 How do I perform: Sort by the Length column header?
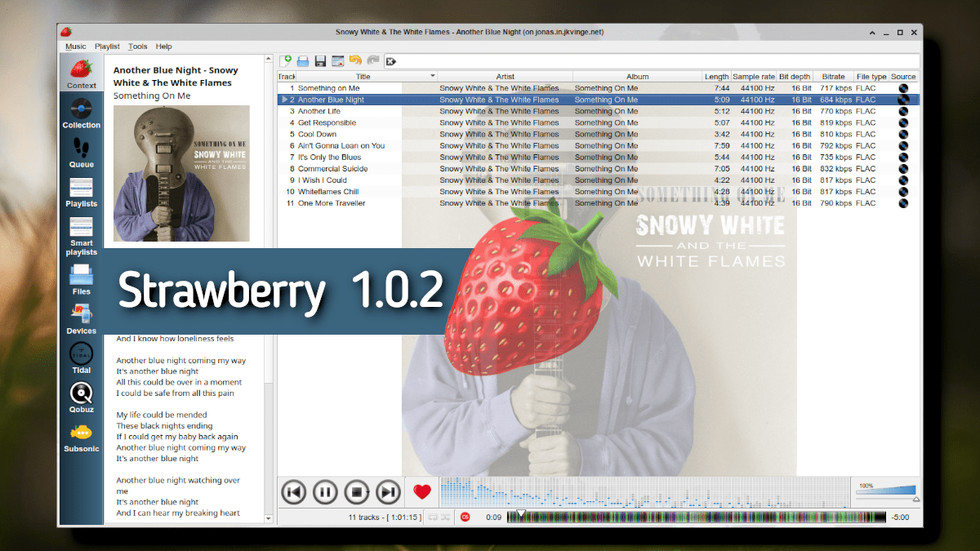[716, 77]
